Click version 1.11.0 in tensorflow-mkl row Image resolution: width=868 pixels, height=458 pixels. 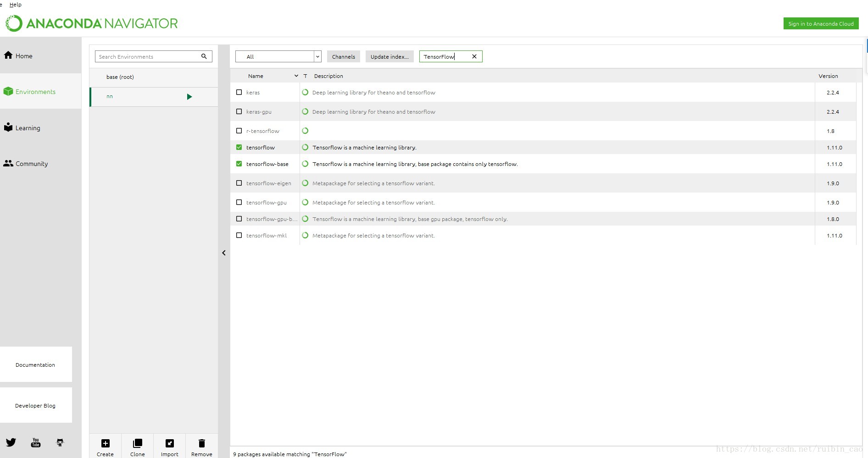click(835, 236)
